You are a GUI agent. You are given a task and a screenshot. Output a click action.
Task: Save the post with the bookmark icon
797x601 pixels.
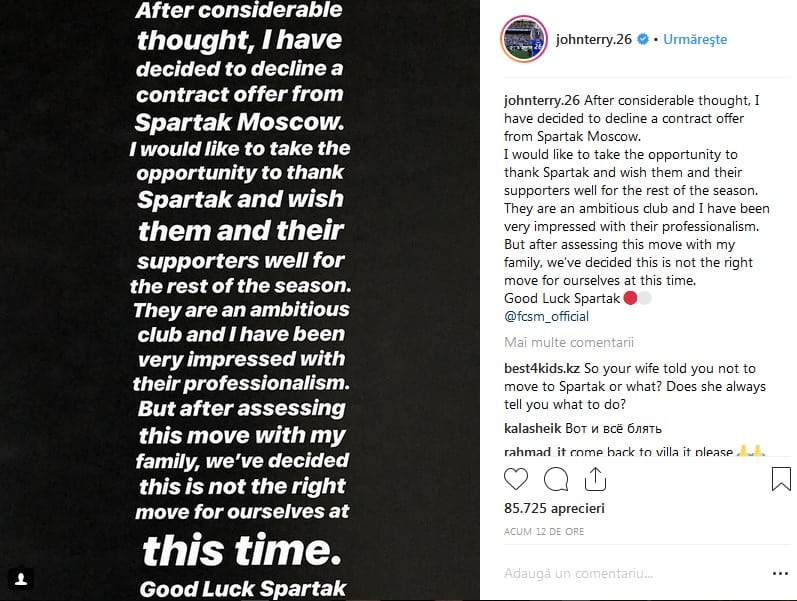pyautogui.click(x=780, y=479)
